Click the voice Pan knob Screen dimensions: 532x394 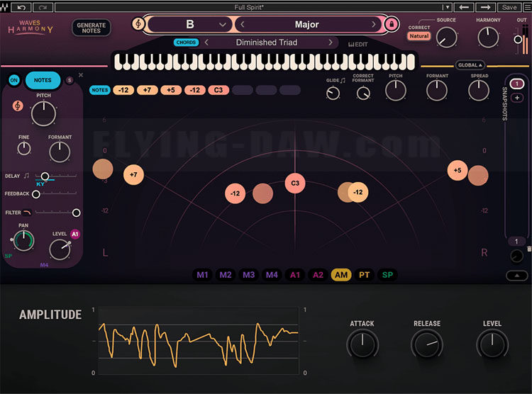[23, 240]
